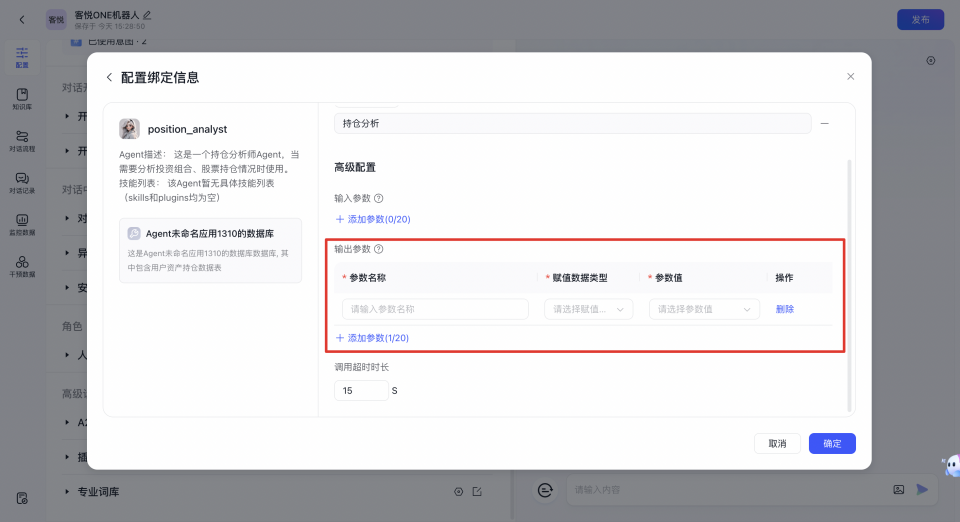The width and height of the screenshot is (960, 522).
Task: Click the help icon next to 输入参数
Action: [x=378, y=198]
